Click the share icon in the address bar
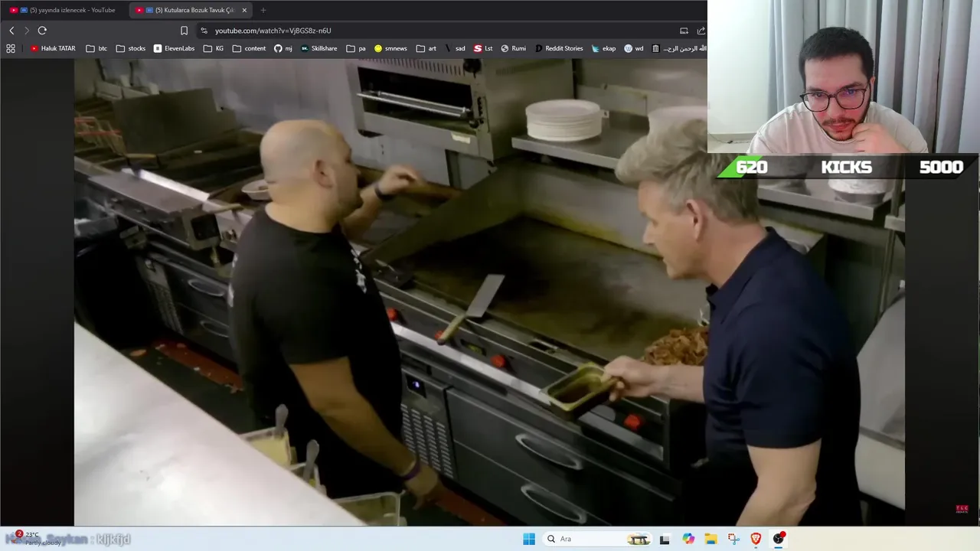Screen dimensions: 980x551 point(701,31)
